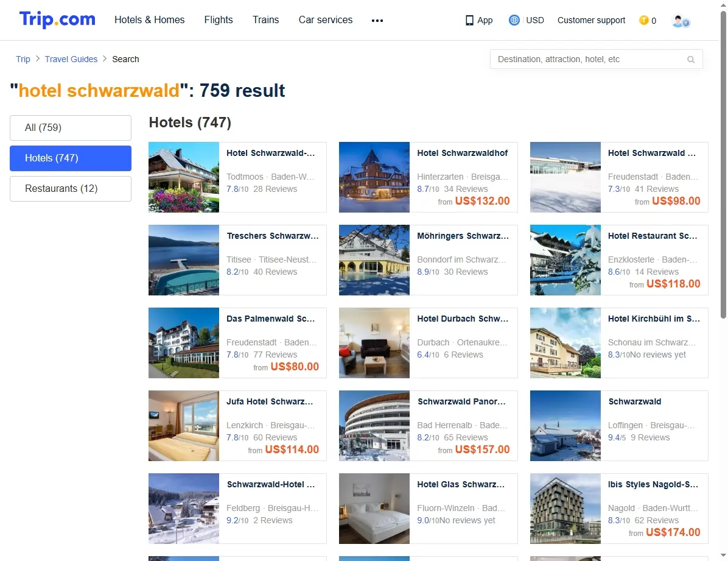This screenshot has width=728, height=561.
Task: Open Hotel Glas bedroom photo
Action: (374, 509)
